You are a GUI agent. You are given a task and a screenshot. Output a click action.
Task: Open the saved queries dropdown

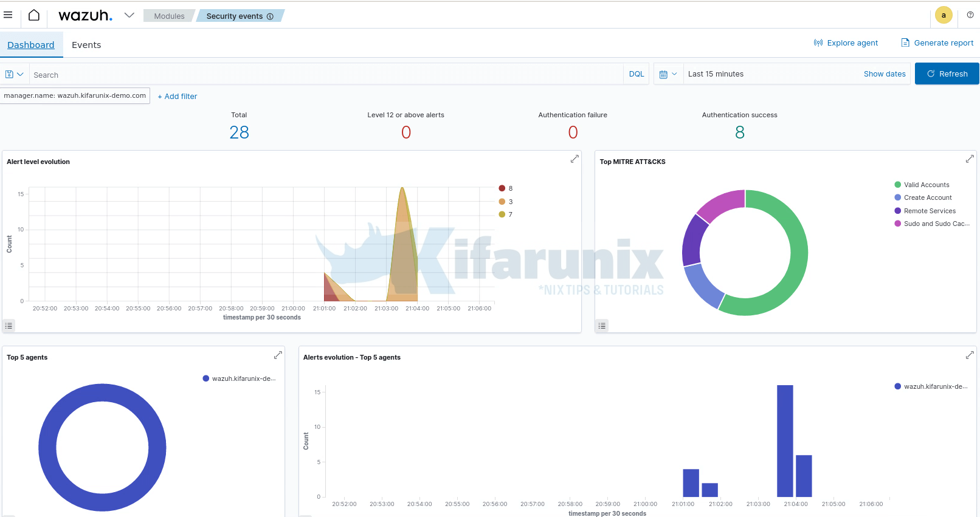click(x=15, y=74)
